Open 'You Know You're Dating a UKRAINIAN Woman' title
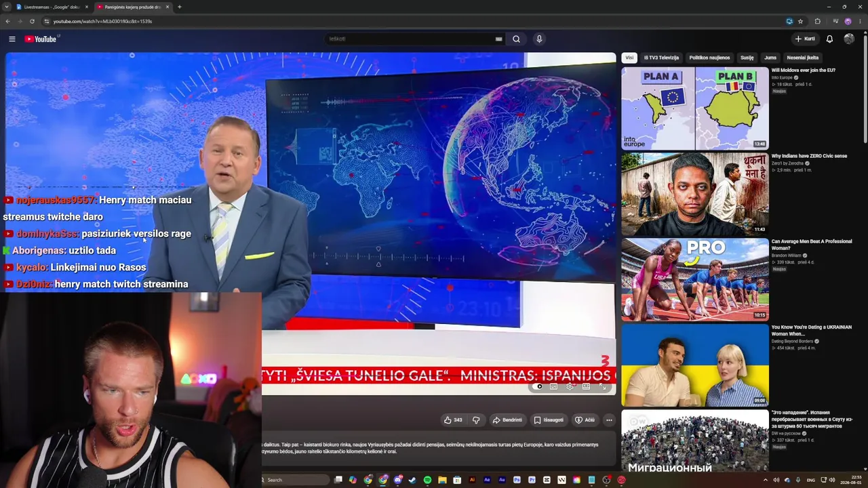This screenshot has height=488, width=868. click(x=811, y=330)
